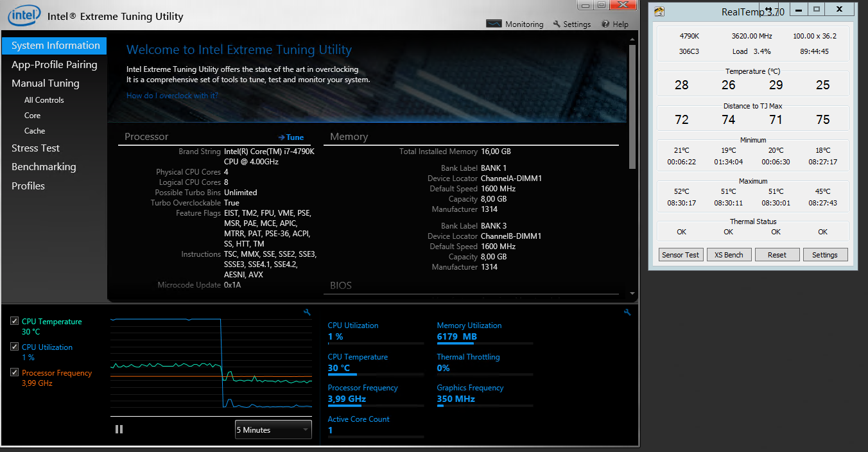The image size is (868, 452).
Task: Open Monitoring panel via its graph icon
Action: [494, 24]
